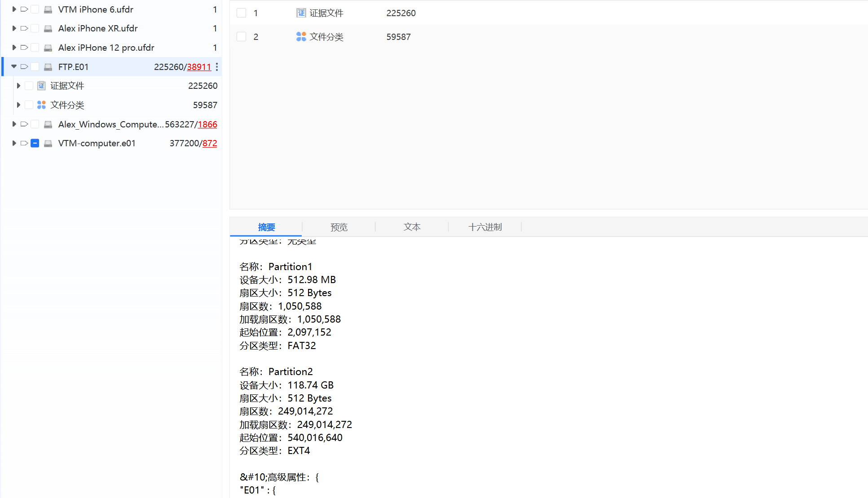Click the tag icon beside VTM iPhone 6.ufdr

24,9
